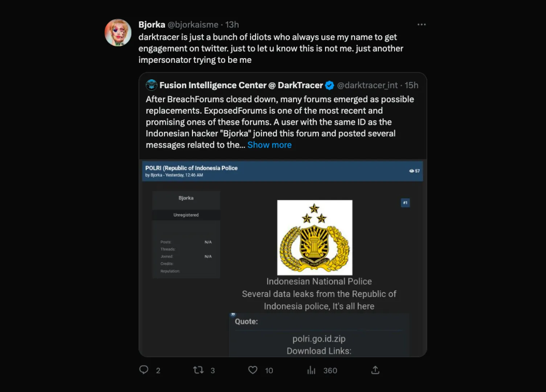Open the view analytics bar chart icon
Screen dimensions: 546x392
tap(311, 370)
